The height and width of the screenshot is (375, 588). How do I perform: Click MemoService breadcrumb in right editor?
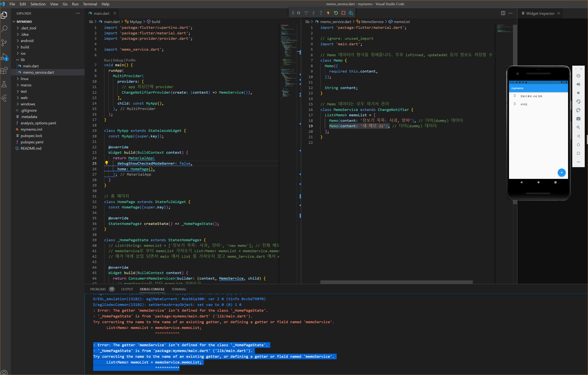[x=372, y=22]
